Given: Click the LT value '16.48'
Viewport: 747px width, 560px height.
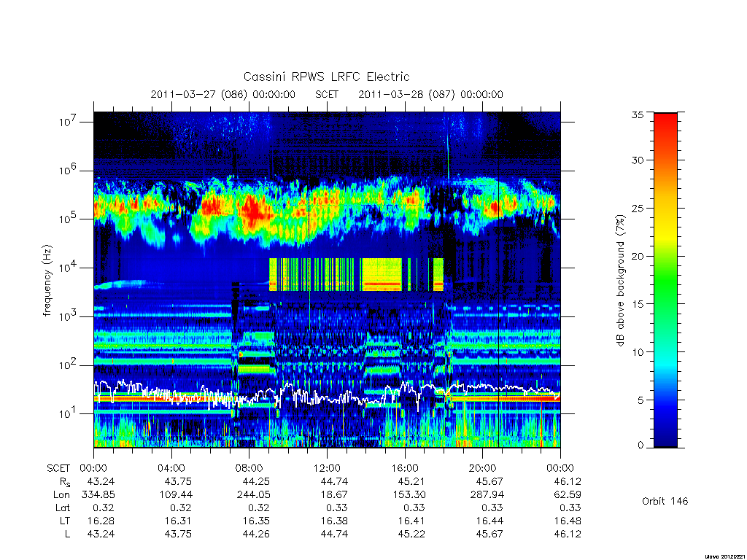Looking at the screenshot, I should (x=568, y=521).
